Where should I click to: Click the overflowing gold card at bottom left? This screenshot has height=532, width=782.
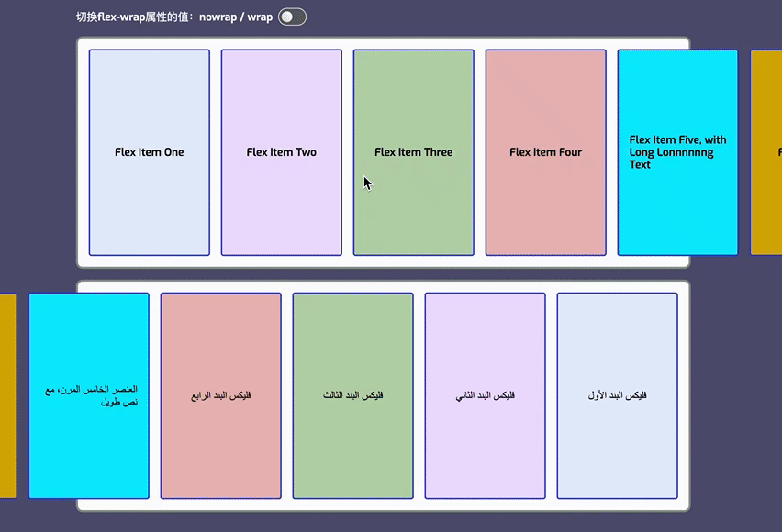(7, 395)
